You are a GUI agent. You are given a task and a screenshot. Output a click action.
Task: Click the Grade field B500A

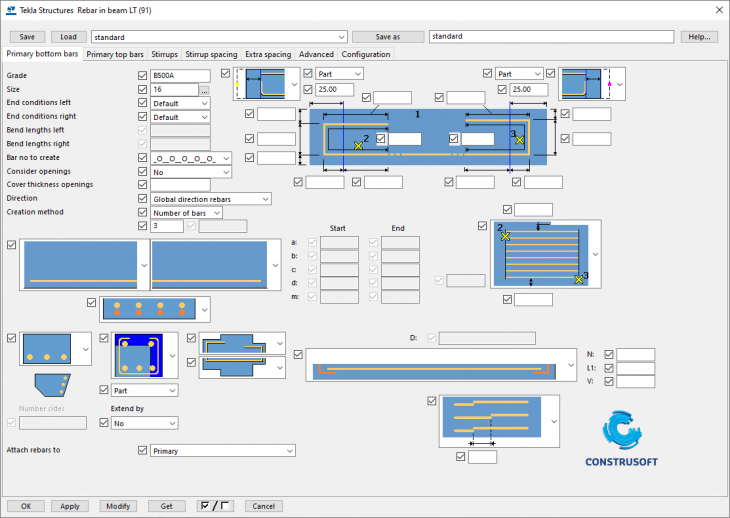pos(180,76)
